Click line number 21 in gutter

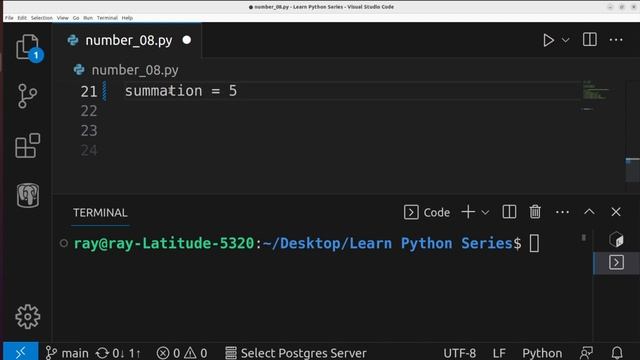pos(89,91)
